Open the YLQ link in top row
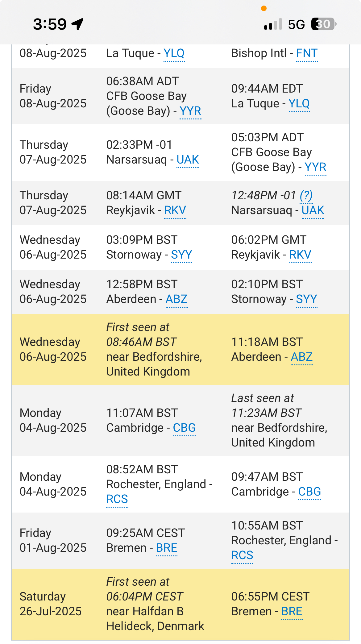Image resolution: width=361 pixels, height=644 pixels. [174, 53]
